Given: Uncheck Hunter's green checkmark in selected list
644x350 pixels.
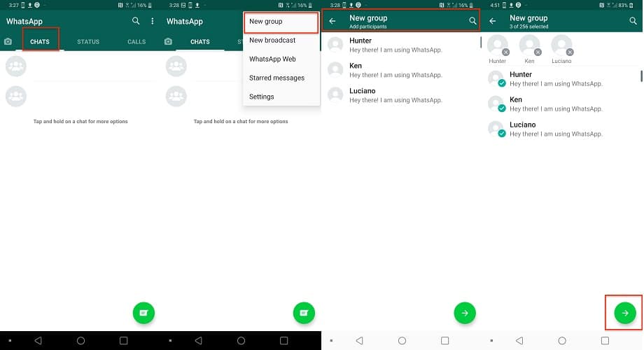Looking at the screenshot, I should pos(502,83).
